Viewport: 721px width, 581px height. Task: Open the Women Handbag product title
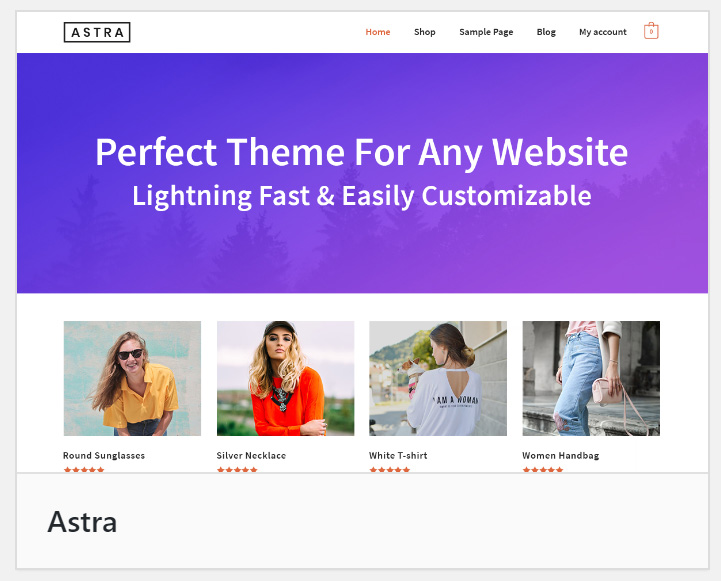561,456
